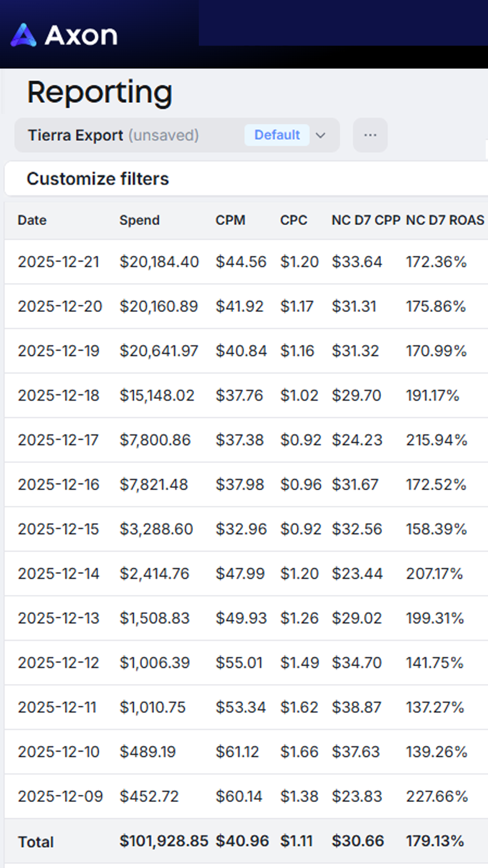Click the Reporting page heading
This screenshot has height=868, width=488.
[x=99, y=92]
